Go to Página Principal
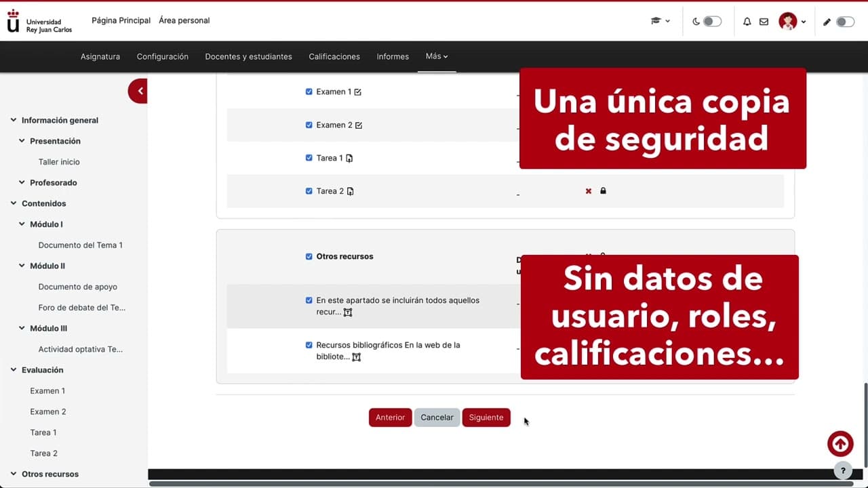Screen dimensions: 868x488 (x=121, y=20)
